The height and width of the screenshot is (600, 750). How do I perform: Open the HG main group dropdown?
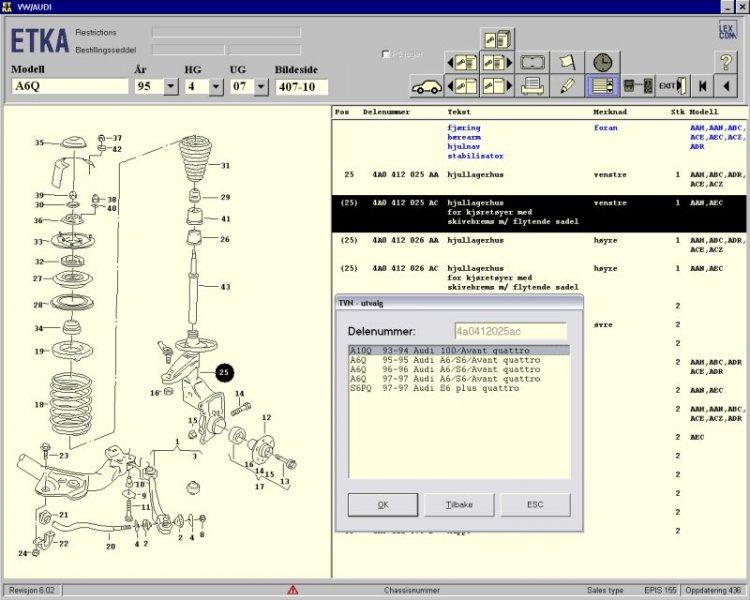click(x=217, y=87)
